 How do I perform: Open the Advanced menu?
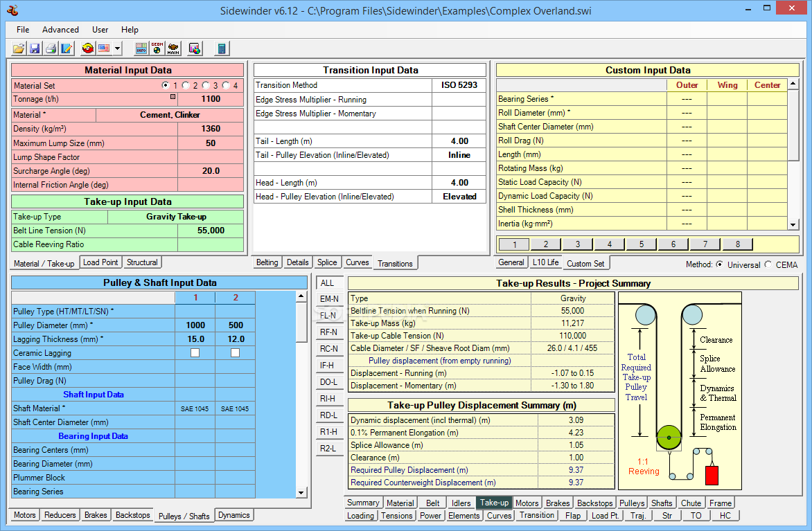(x=60, y=30)
